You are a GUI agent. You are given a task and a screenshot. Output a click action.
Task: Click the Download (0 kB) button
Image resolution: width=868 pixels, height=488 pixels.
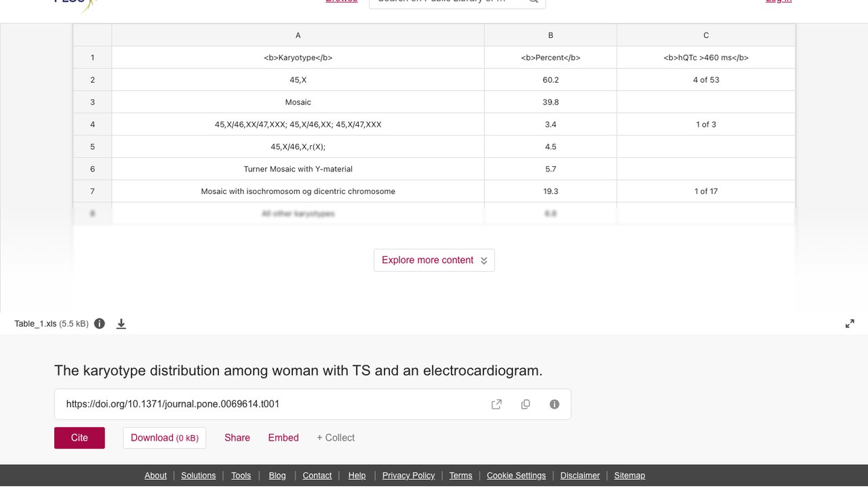click(165, 438)
